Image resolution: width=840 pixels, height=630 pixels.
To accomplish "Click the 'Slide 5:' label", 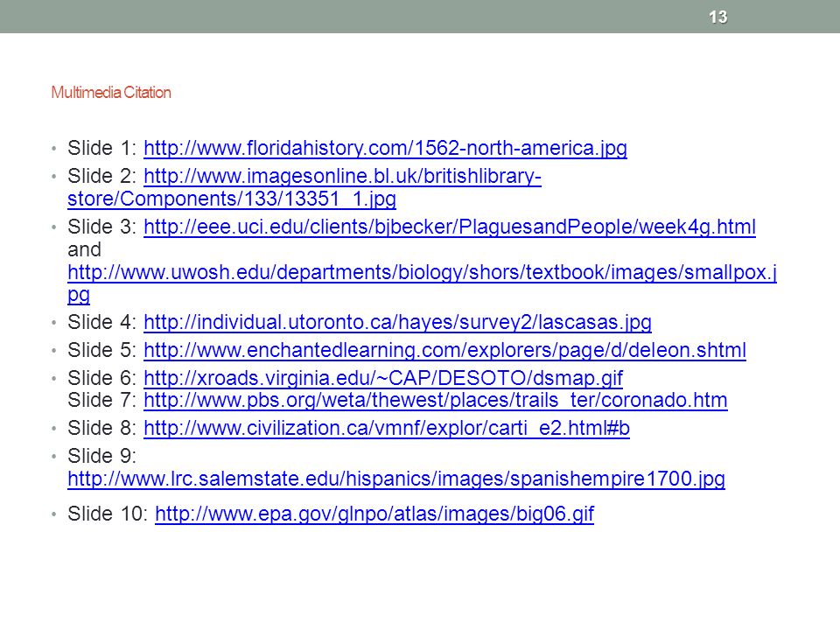I will pos(101,350).
